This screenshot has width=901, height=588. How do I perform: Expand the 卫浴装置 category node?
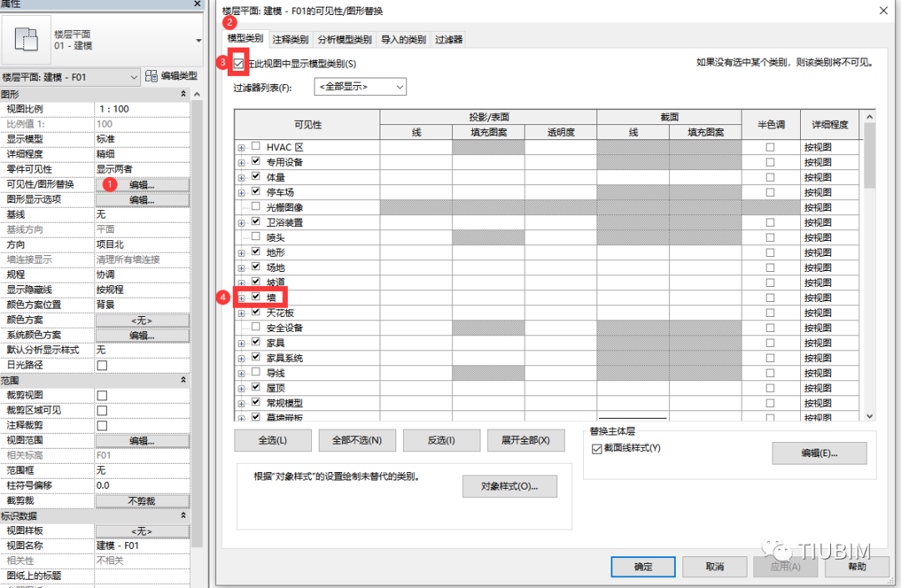point(241,223)
